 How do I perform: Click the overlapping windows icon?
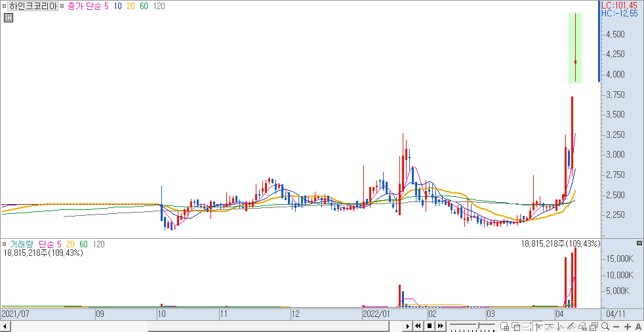click(516, 327)
